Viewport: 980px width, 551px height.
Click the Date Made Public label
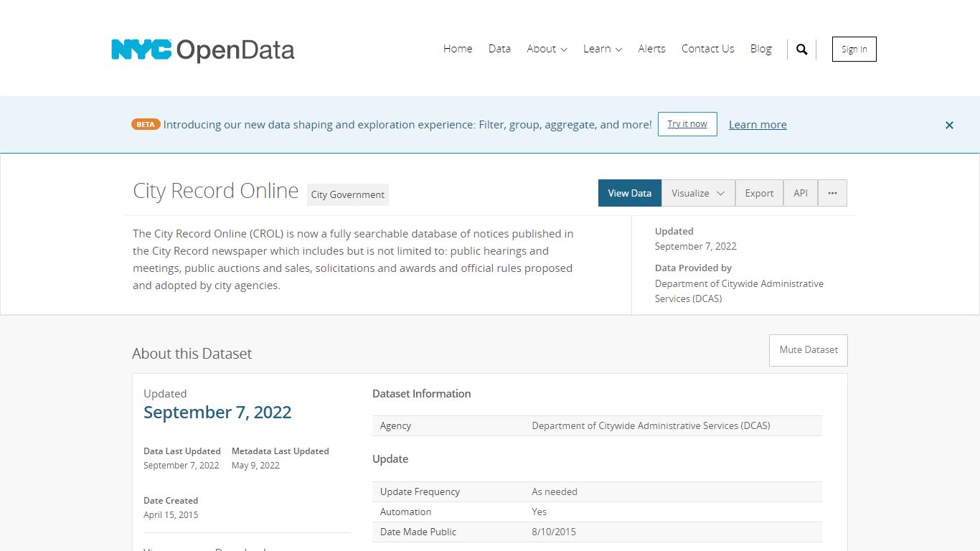418,532
